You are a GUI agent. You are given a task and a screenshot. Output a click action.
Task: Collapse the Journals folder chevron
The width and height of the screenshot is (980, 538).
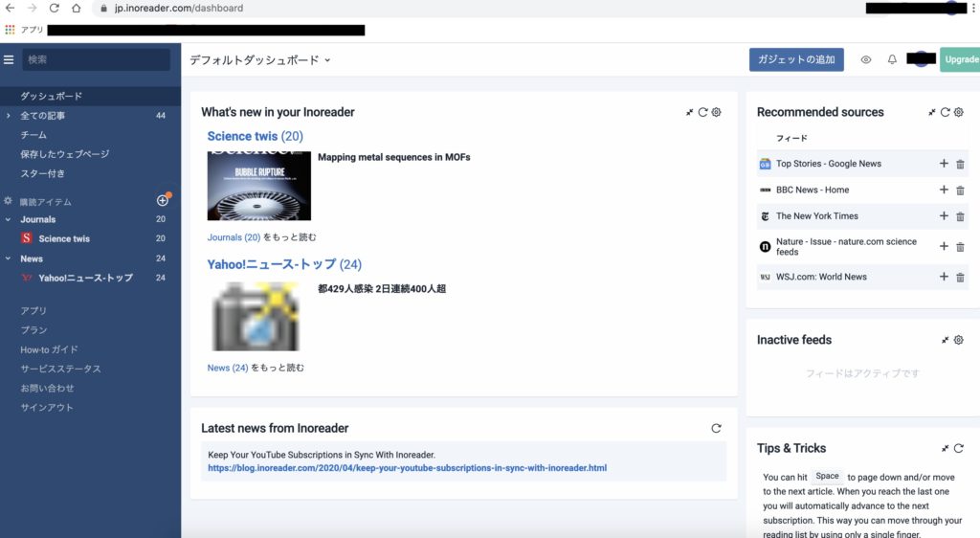click(x=8, y=219)
